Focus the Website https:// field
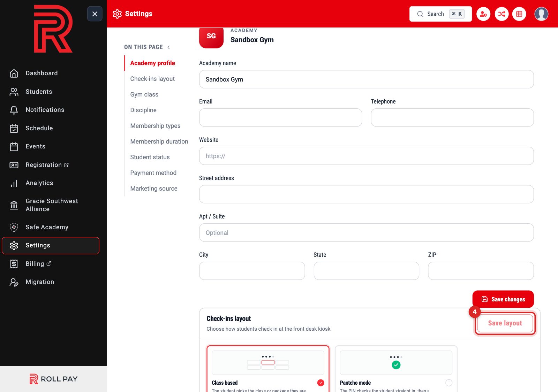Screen dimensions: 558x392 tap(366, 156)
